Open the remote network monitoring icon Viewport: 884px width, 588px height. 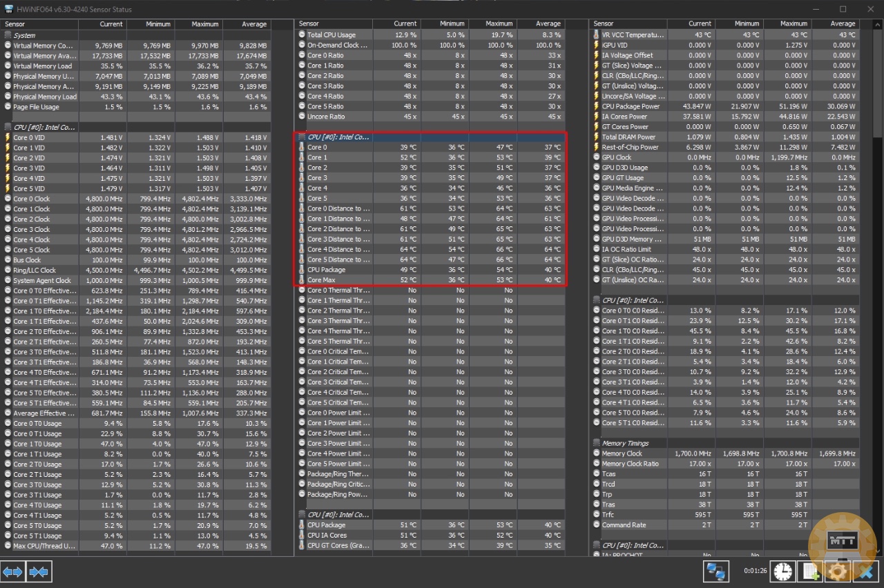tap(716, 571)
